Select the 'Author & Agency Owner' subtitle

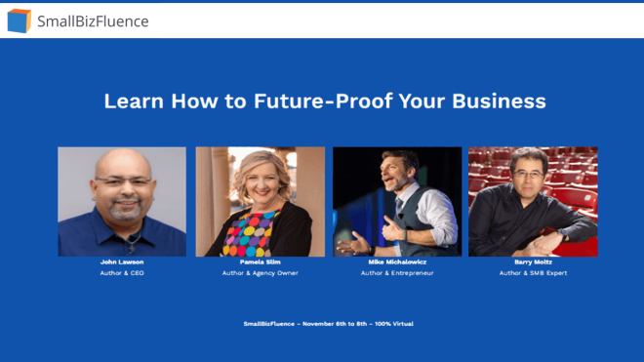click(260, 273)
